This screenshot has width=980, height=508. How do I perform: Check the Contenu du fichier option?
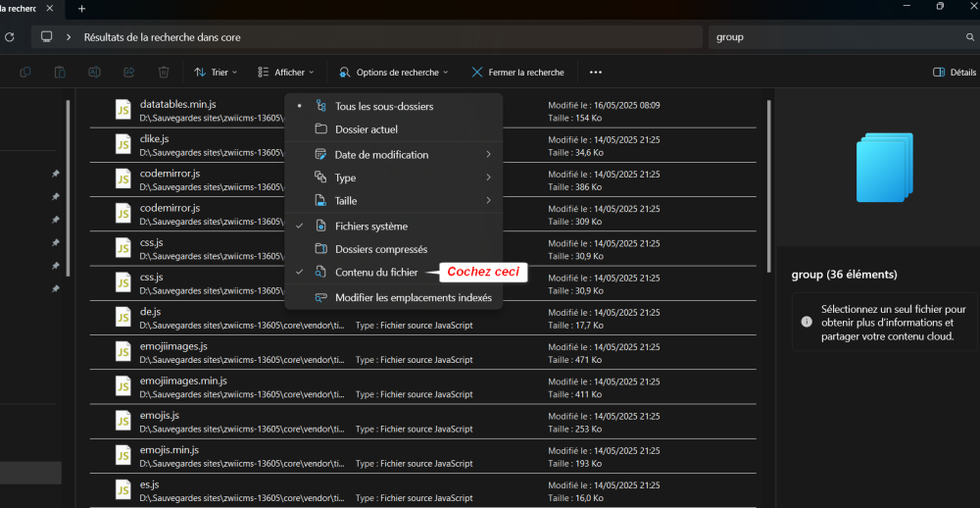click(x=375, y=273)
